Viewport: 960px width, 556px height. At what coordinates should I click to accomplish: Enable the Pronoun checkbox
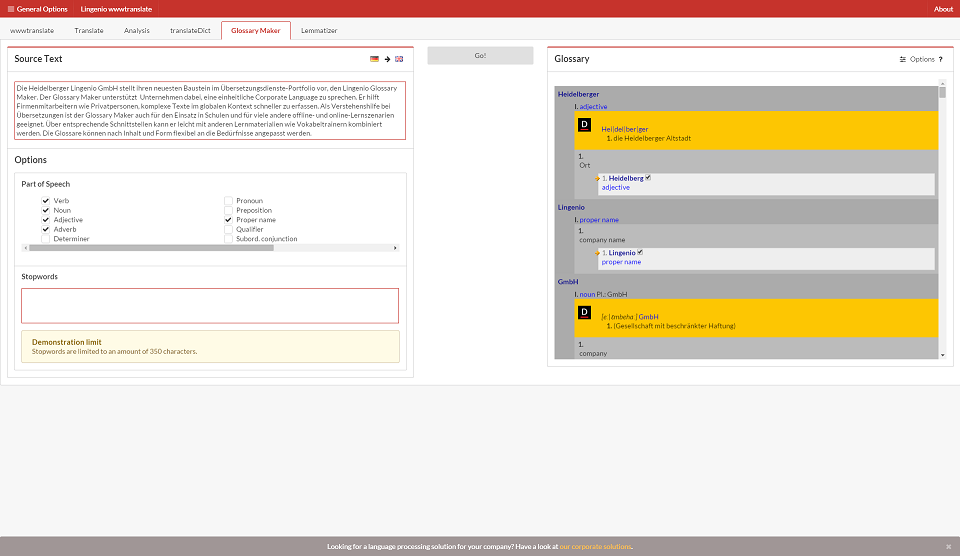pyautogui.click(x=228, y=201)
